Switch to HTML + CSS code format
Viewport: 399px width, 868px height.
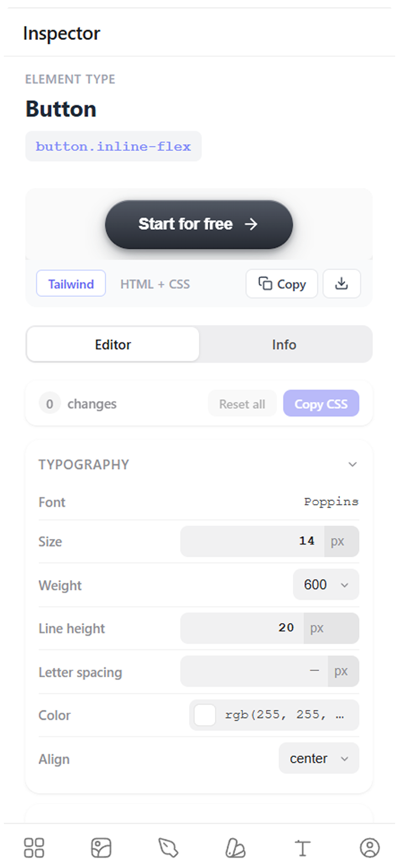pyautogui.click(x=155, y=284)
